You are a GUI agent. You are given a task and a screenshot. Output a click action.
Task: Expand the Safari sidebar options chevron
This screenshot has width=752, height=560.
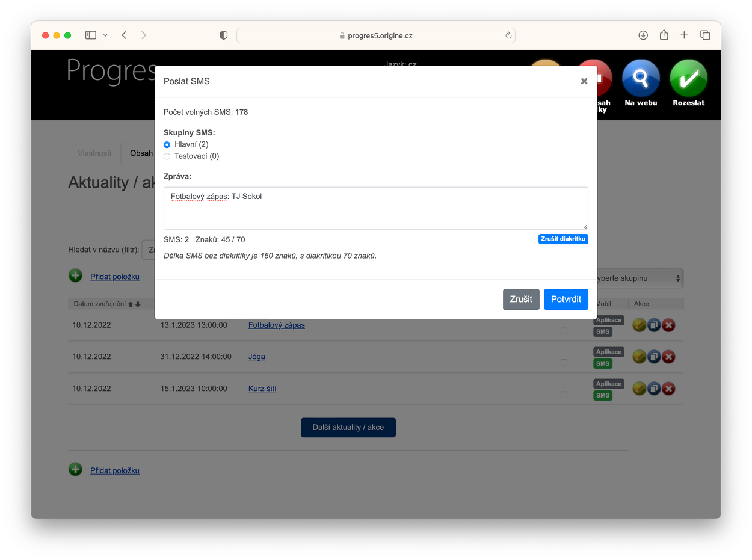[x=105, y=35]
